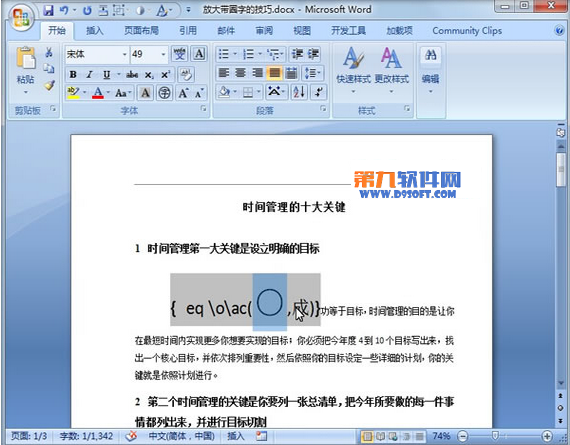Apply strikethrough formatting (abe)
This screenshot has width=570, height=445.
(132, 75)
